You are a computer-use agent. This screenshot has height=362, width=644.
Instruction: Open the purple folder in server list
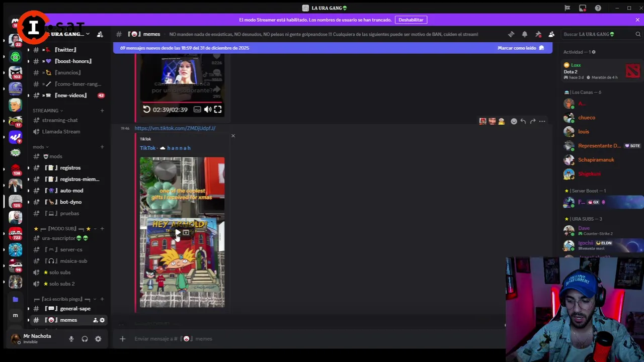[15, 299]
